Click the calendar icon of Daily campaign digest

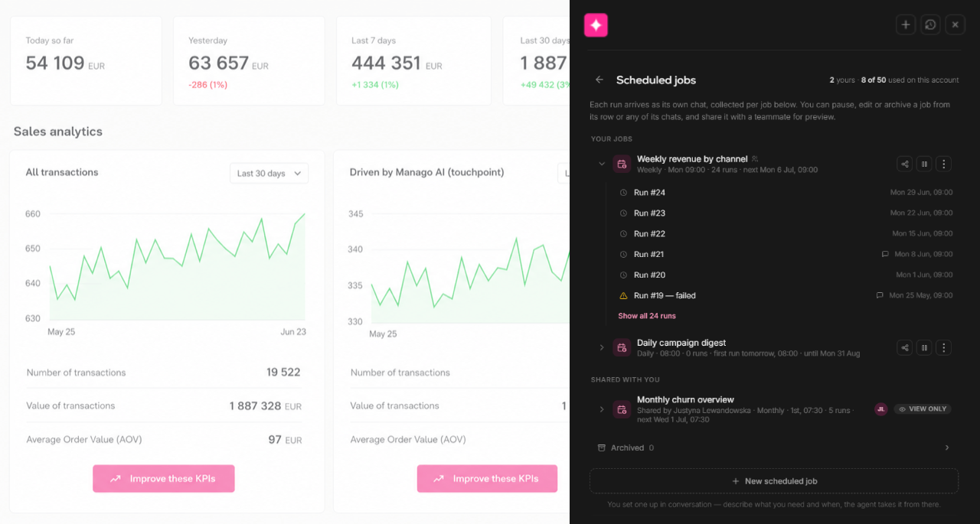click(x=622, y=348)
